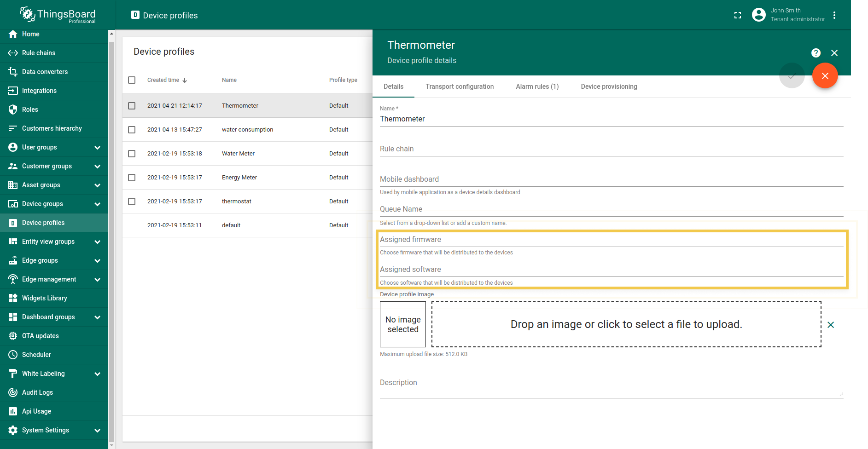Viewport: 868px width, 449px height.
Task: Expand the System Settings chevron
Action: 97,431
